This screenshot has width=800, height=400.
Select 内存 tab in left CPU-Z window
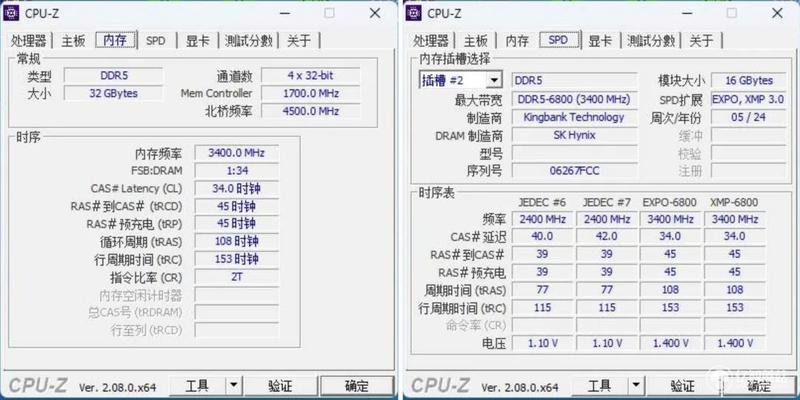tap(115, 40)
